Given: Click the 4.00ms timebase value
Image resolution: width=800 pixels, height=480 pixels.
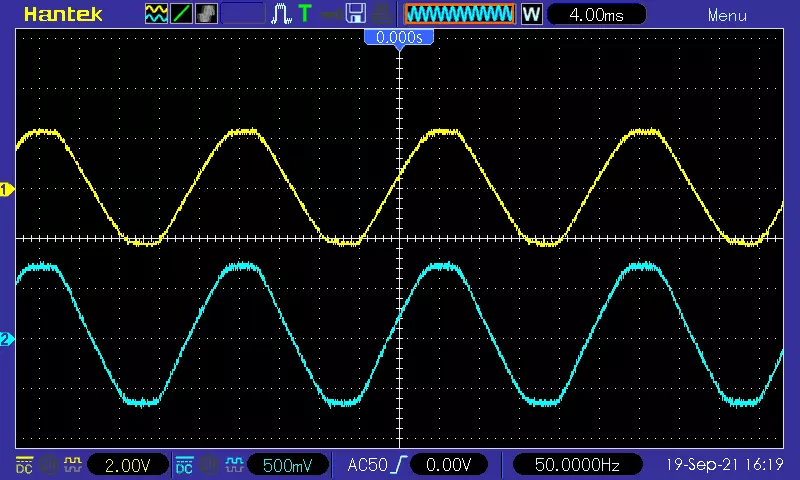Looking at the screenshot, I should point(596,14).
